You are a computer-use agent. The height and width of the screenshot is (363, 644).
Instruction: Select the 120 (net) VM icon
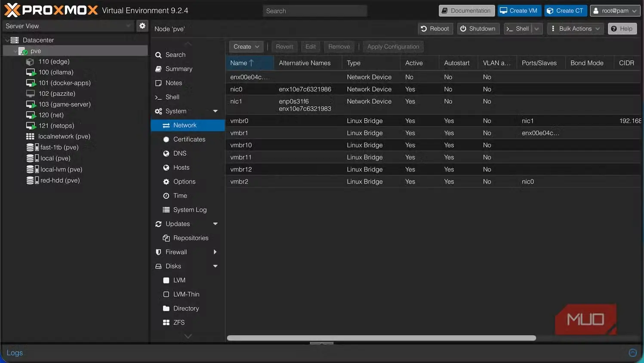click(x=31, y=115)
